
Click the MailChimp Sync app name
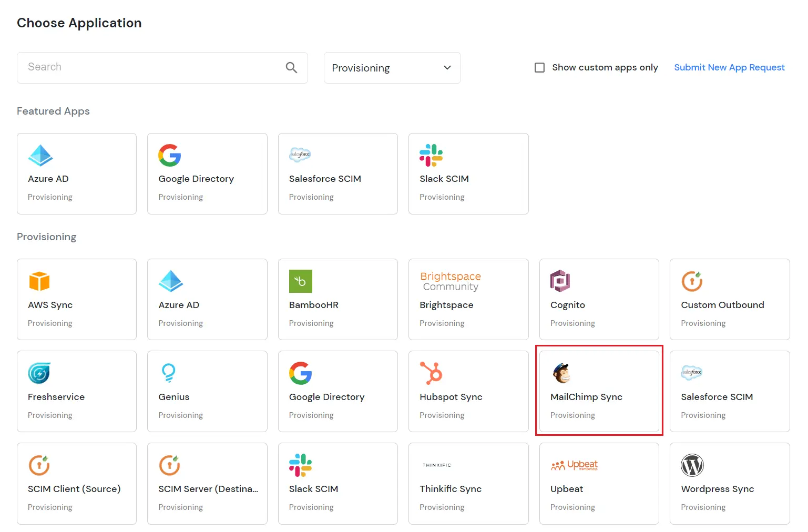(586, 397)
